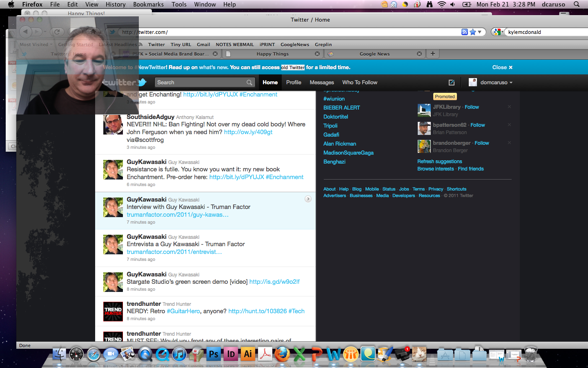The width and height of the screenshot is (588, 368).
Task: Switch to the Messages tab on Twitter
Action: (x=321, y=82)
